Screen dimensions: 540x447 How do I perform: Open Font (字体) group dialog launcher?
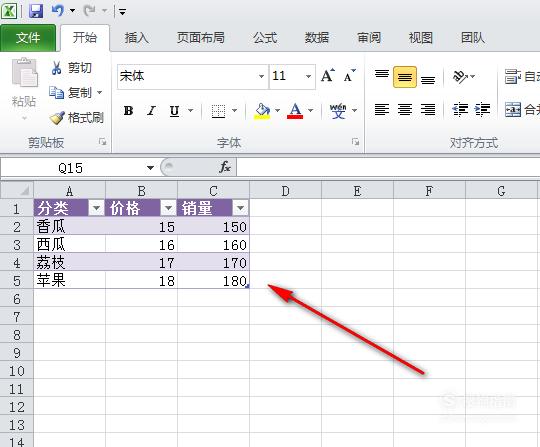point(355,142)
